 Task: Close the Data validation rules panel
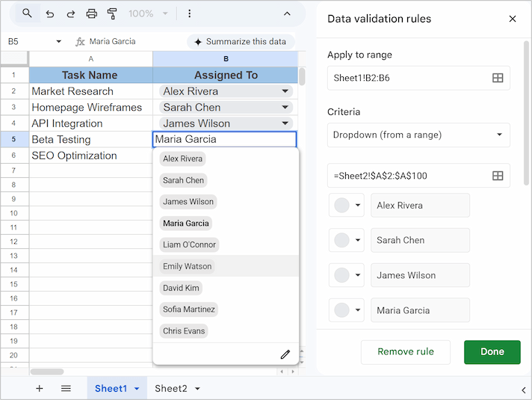(x=513, y=19)
